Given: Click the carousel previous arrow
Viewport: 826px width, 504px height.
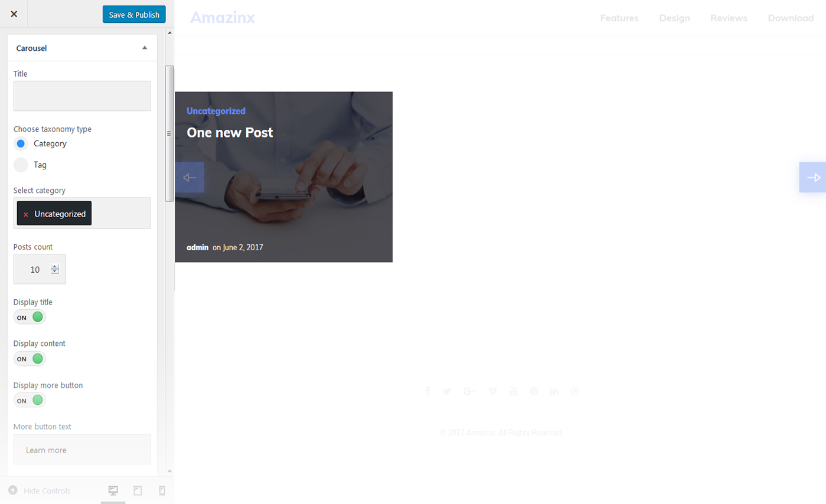Looking at the screenshot, I should click(190, 178).
